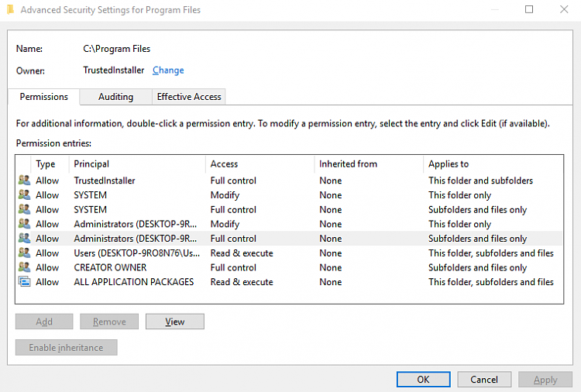Viewport: 581px width, 392px height.
Task: Click the Enable inheritance button
Action: pos(67,348)
